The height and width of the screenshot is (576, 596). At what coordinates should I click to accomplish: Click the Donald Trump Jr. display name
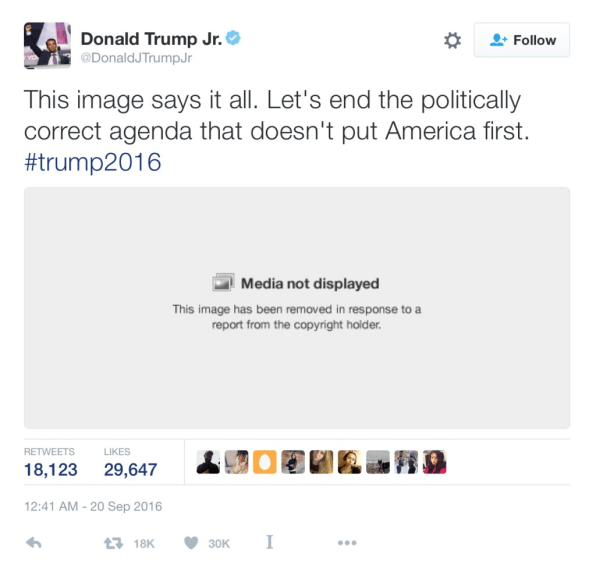tap(151, 39)
